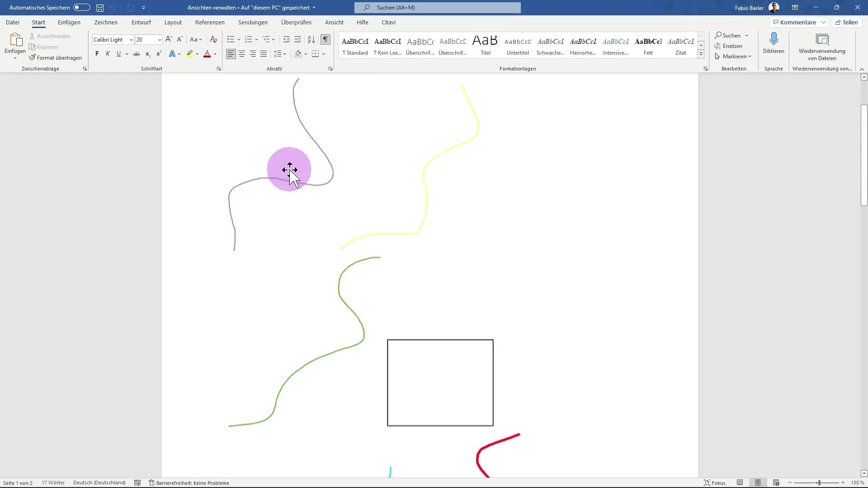
Task: Click the Fokus mode button
Action: 715,483
